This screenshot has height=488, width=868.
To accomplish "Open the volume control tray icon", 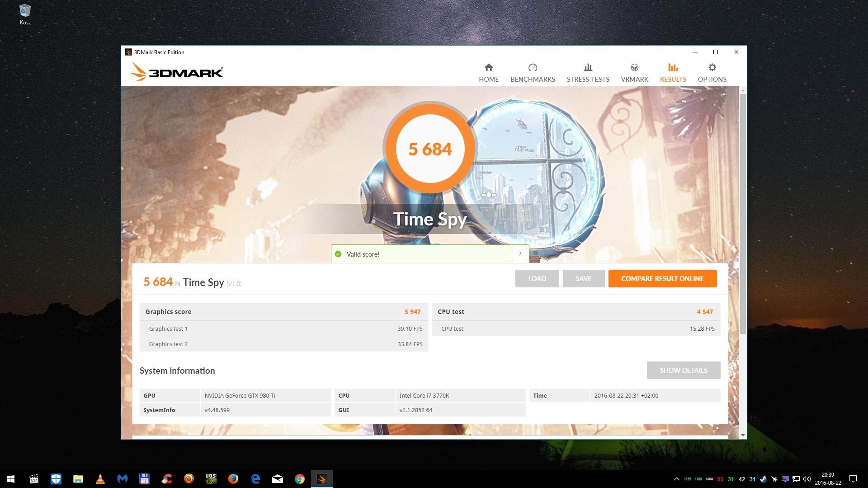I will tap(807, 479).
